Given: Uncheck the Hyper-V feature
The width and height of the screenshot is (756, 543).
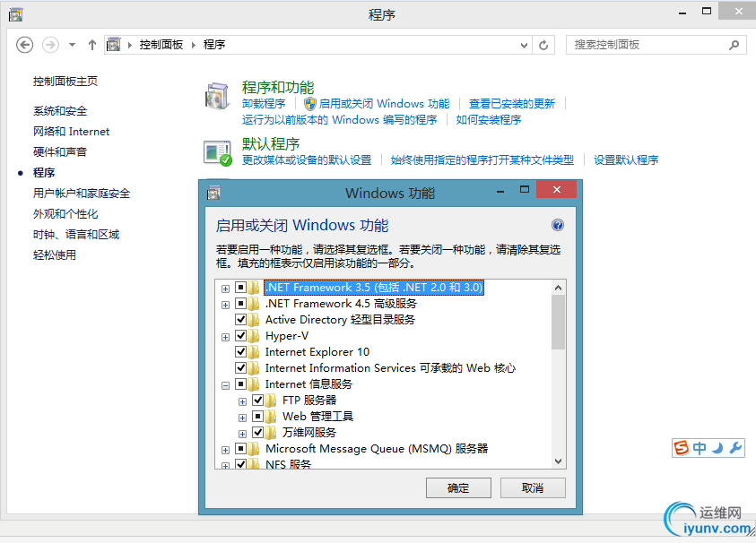Looking at the screenshot, I should coord(240,336).
